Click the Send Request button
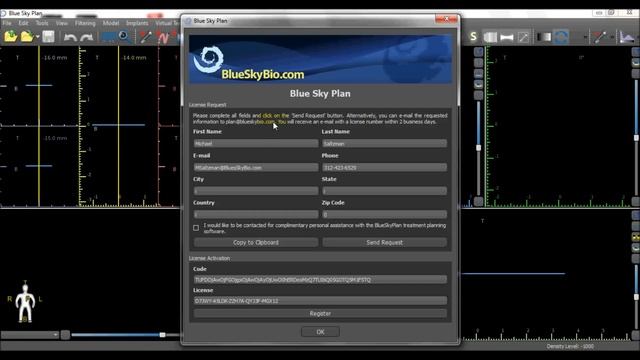640x360 pixels. coord(384,242)
